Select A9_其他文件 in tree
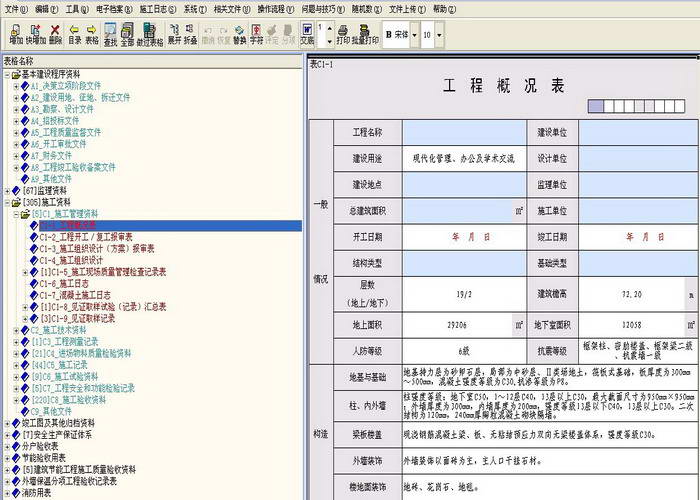Viewport: 700px width, 500px height. point(51,179)
